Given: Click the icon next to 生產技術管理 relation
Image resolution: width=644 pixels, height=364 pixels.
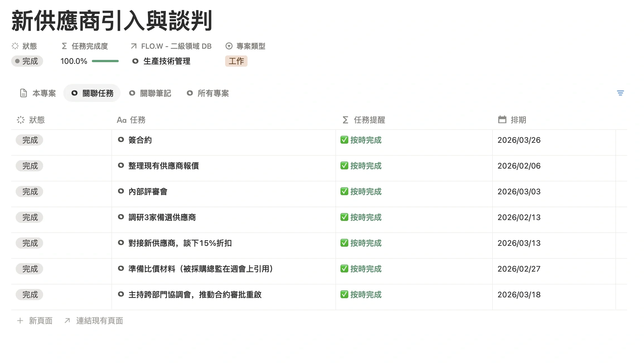Looking at the screenshot, I should click(135, 61).
